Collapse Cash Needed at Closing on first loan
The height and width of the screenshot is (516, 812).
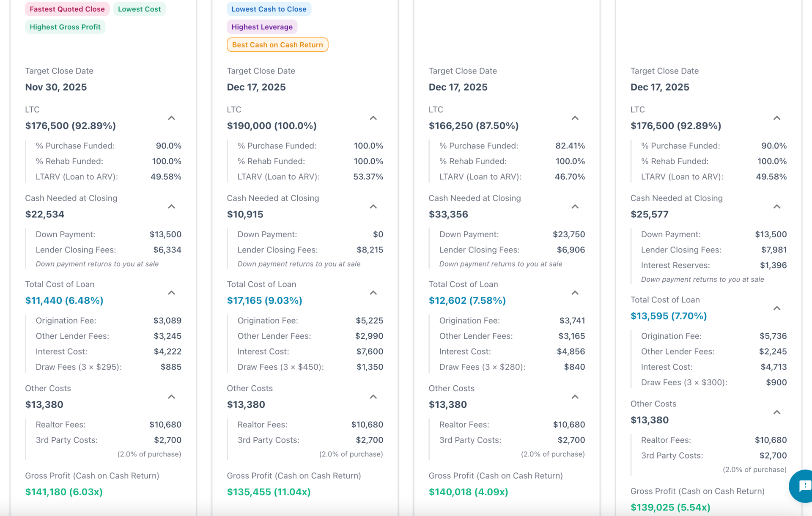pyautogui.click(x=171, y=207)
